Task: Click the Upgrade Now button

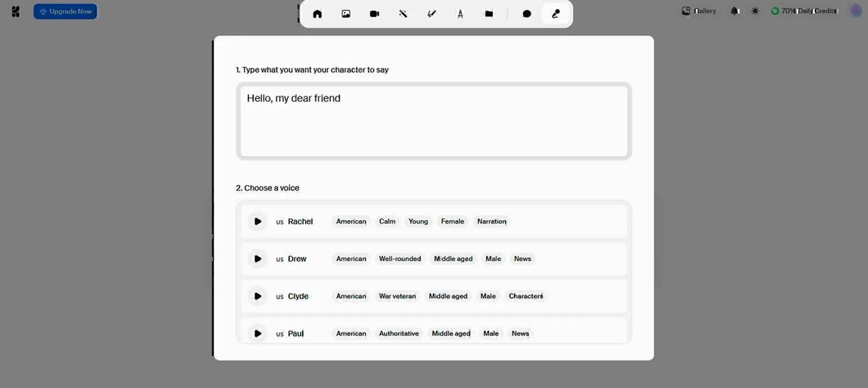Action: click(x=65, y=11)
